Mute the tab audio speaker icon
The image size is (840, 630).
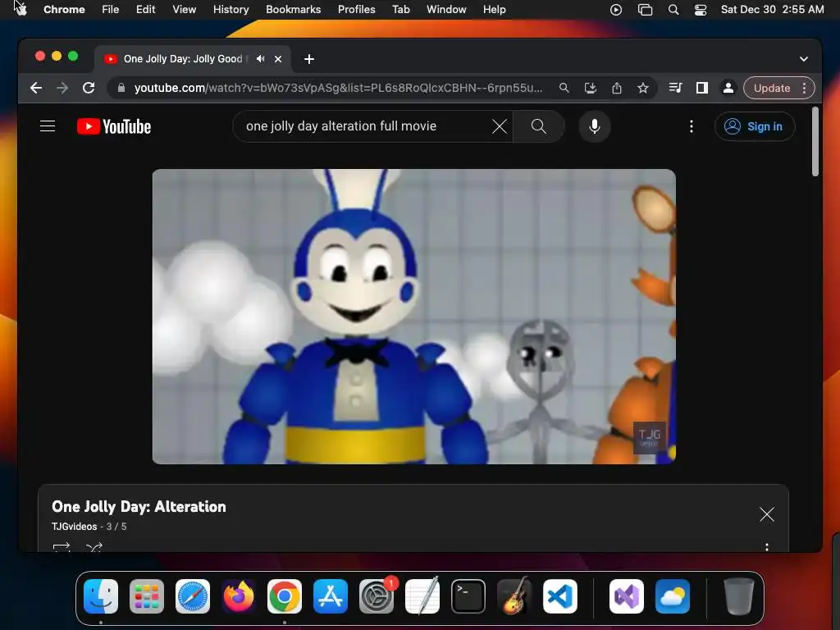pyautogui.click(x=260, y=59)
